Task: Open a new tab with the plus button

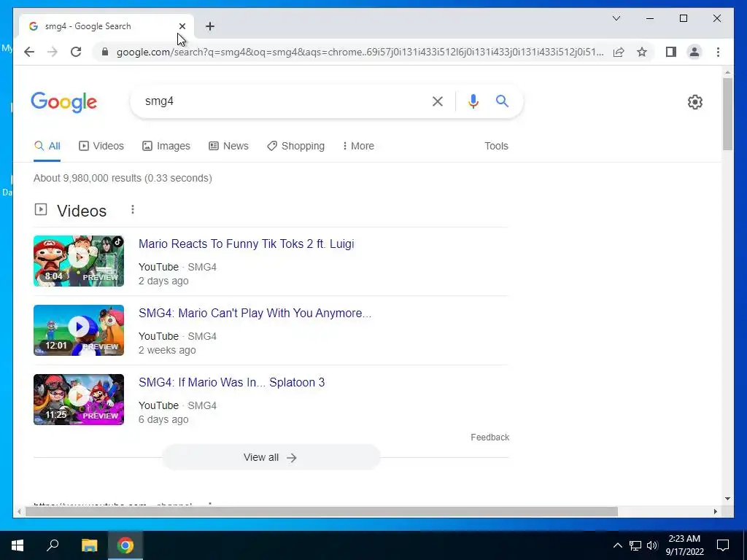Action: tap(210, 26)
